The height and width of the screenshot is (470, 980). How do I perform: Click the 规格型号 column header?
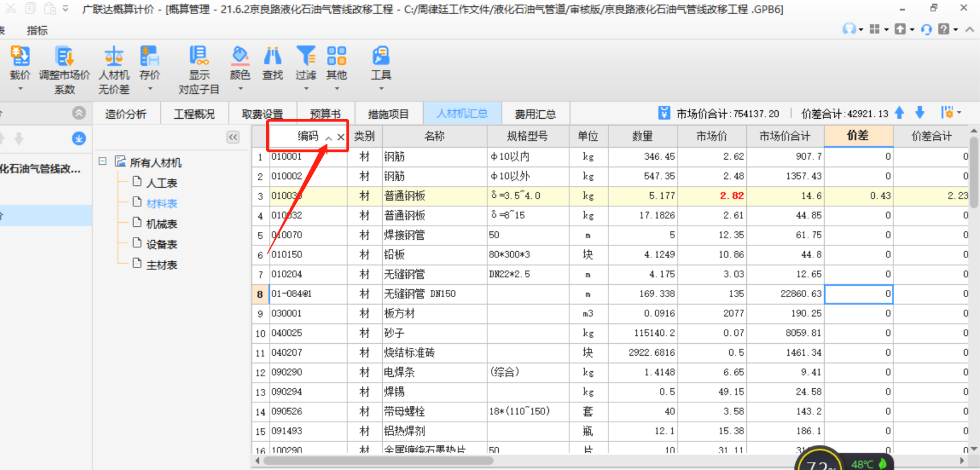click(527, 136)
